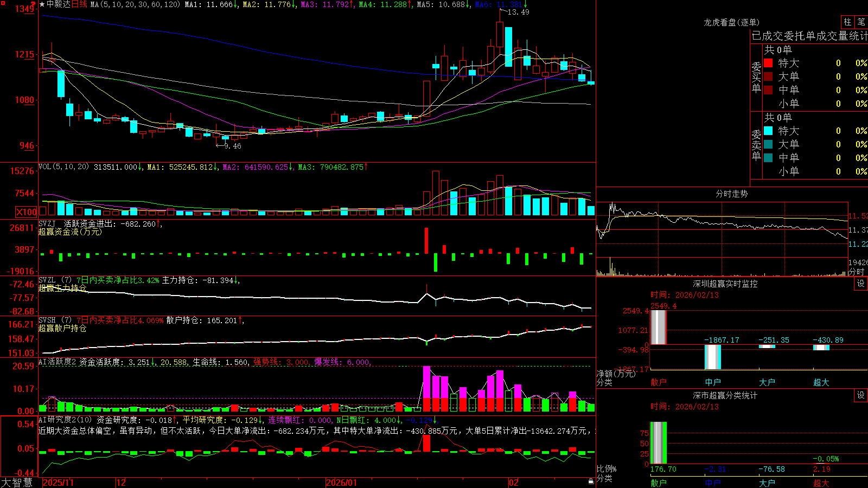This screenshot has width=868, height=488.
Task: Jump to the 2025/11 timeline marker
Action: pyautogui.click(x=58, y=483)
